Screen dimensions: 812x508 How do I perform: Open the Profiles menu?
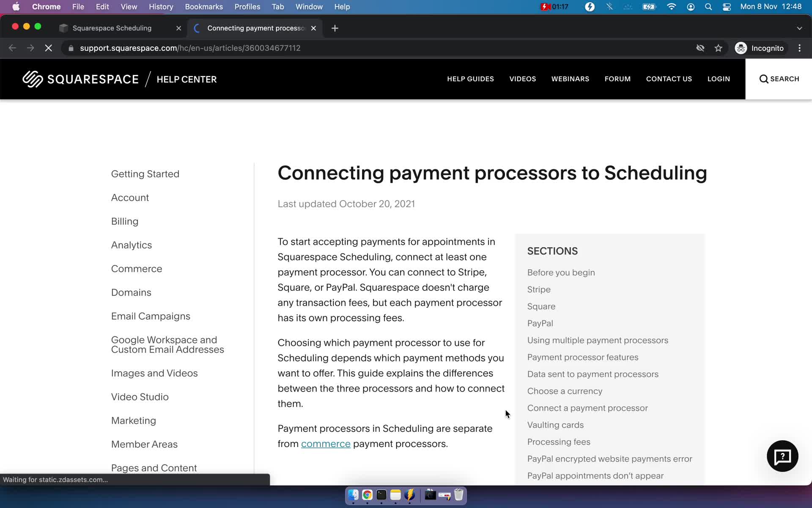[247, 7]
